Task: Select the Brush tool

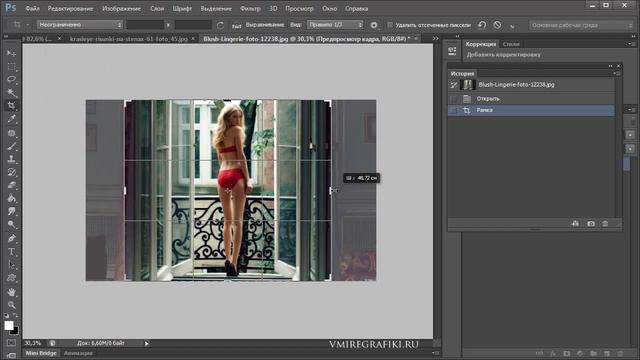Action: tap(11, 146)
